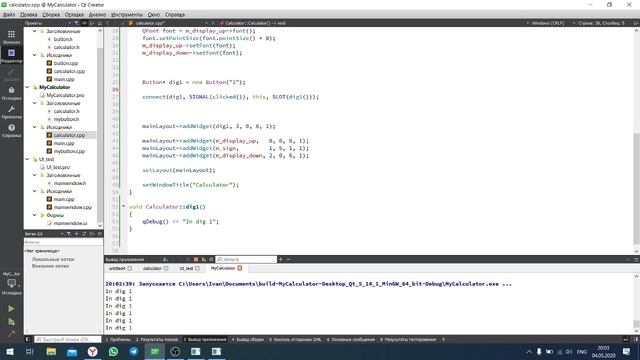This screenshot has height=360, width=640.
Task: Open the 8 Результаты тестирования pane
Action: point(408,340)
